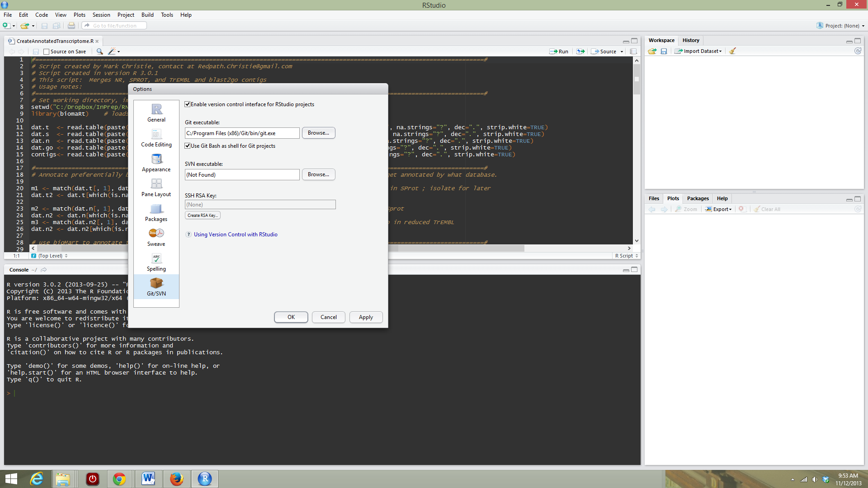Click the Create RSA Key button
This screenshot has height=488, width=868.
203,216
